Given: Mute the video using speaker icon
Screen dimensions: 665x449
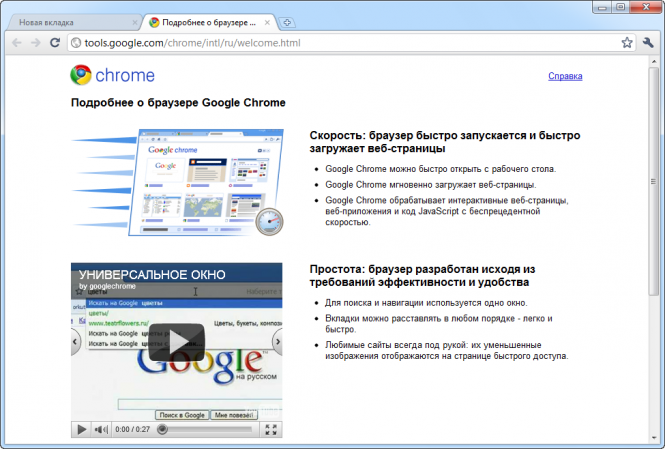Looking at the screenshot, I should tap(101, 429).
